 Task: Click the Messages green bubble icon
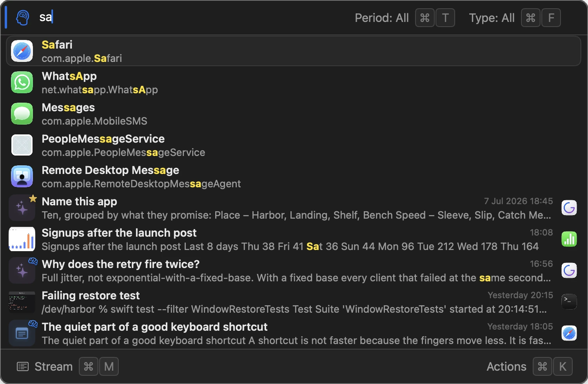click(x=22, y=114)
